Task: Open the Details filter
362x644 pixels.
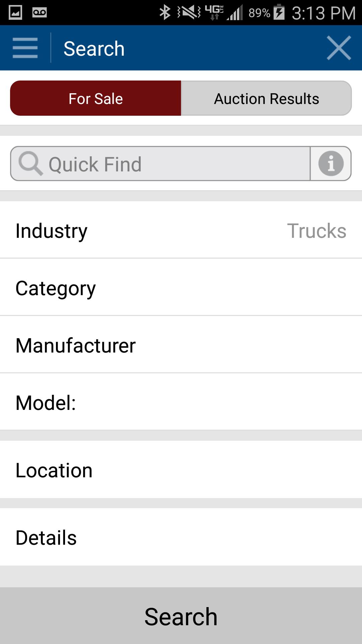Action: click(x=181, y=538)
